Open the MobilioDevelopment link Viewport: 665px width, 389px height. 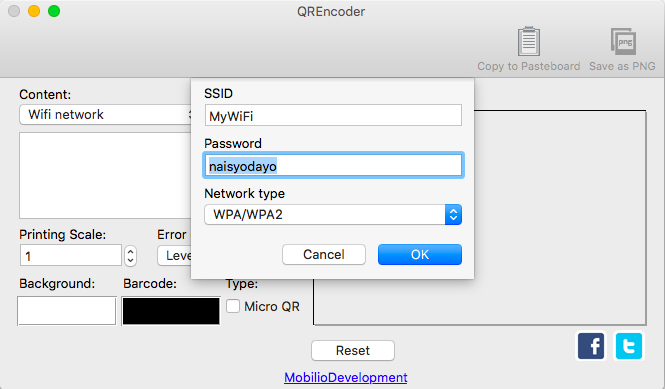pos(346,377)
